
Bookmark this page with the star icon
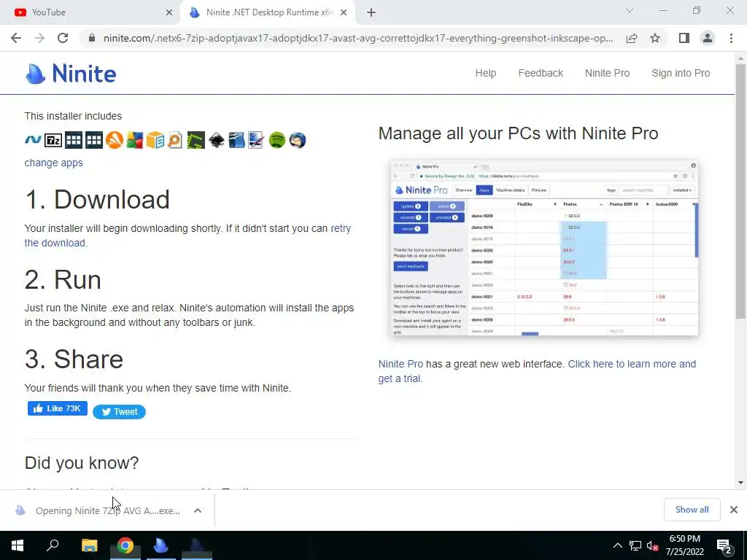point(655,38)
